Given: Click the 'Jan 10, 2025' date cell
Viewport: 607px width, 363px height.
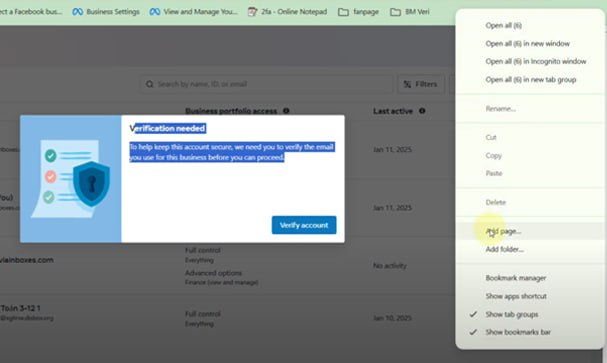Looking at the screenshot, I should click(x=392, y=318).
